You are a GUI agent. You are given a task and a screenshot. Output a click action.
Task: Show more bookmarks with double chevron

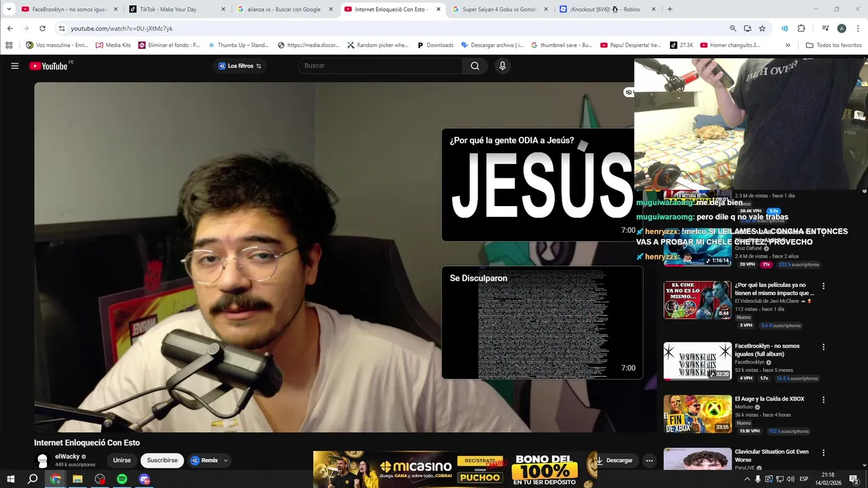pyautogui.click(x=787, y=45)
